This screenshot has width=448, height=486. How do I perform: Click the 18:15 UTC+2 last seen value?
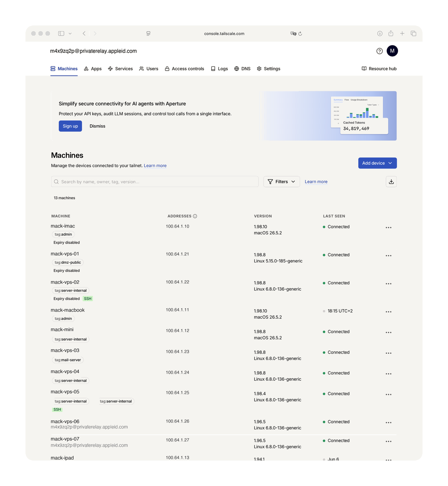coord(340,311)
